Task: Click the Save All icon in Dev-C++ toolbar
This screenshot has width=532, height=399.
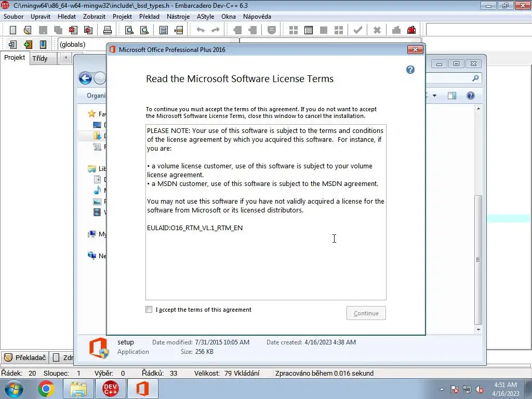Action: 58,30
